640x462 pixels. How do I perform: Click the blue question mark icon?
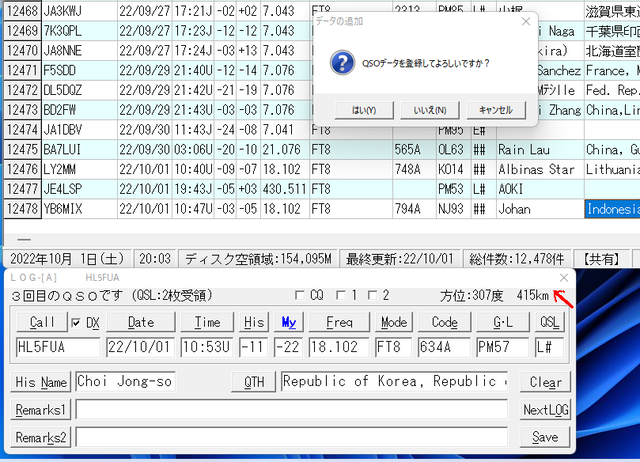tap(342, 63)
